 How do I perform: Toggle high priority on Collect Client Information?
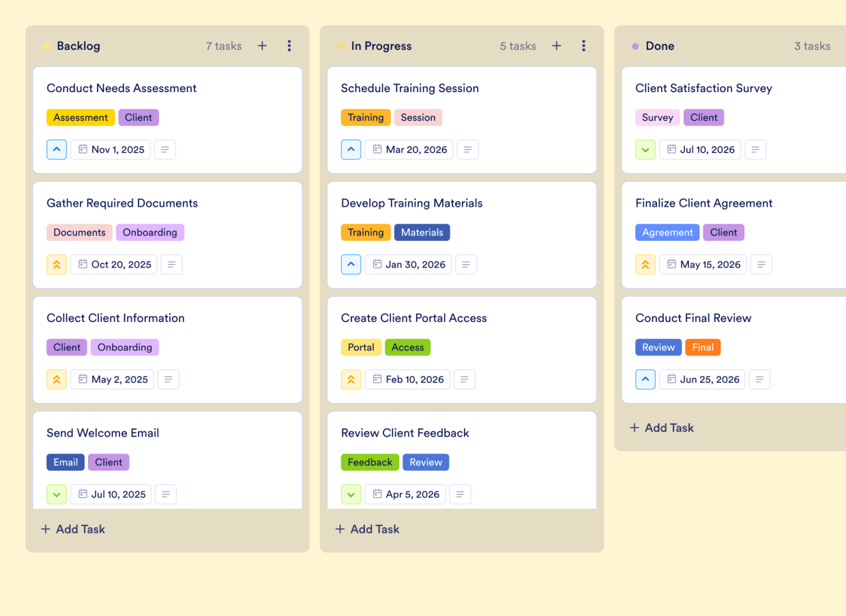coord(57,379)
